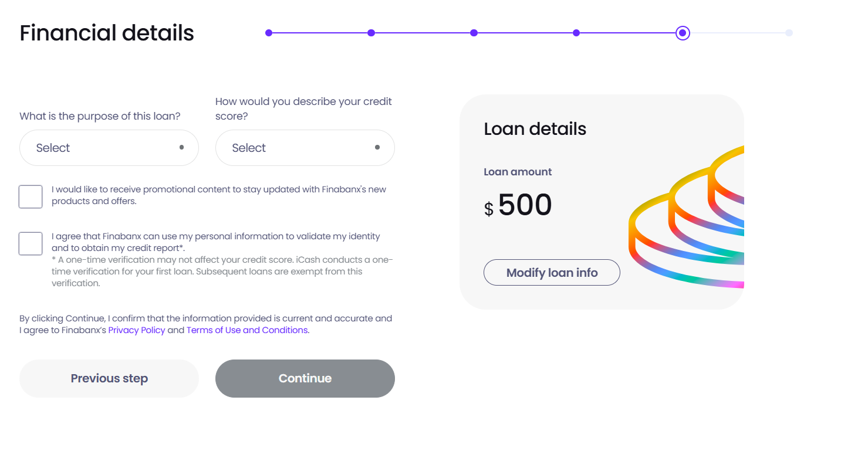Check the credit report consent checkbox
This screenshot has height=451, width=868.
[31, 243]
